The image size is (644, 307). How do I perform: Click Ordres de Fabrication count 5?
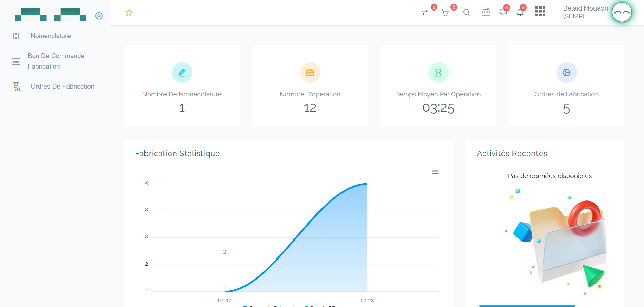click(566, 109)
